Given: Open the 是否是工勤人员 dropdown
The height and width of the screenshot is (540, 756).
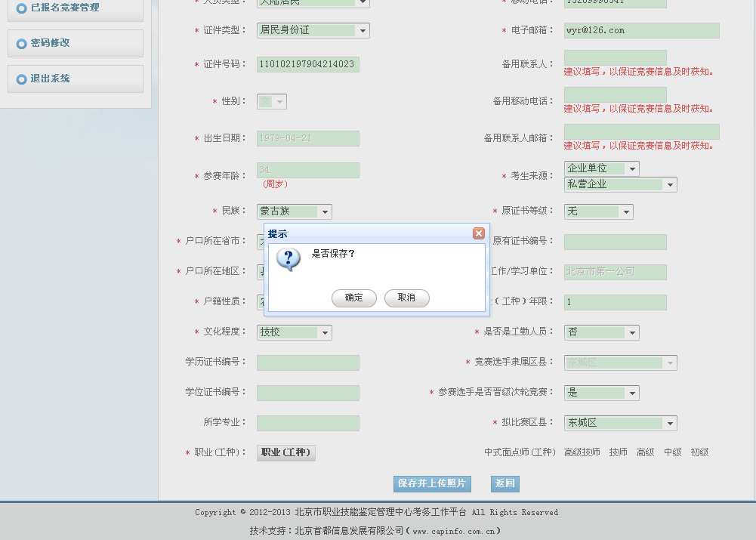Looking at the screenshot, I should [x=632, y=332].
